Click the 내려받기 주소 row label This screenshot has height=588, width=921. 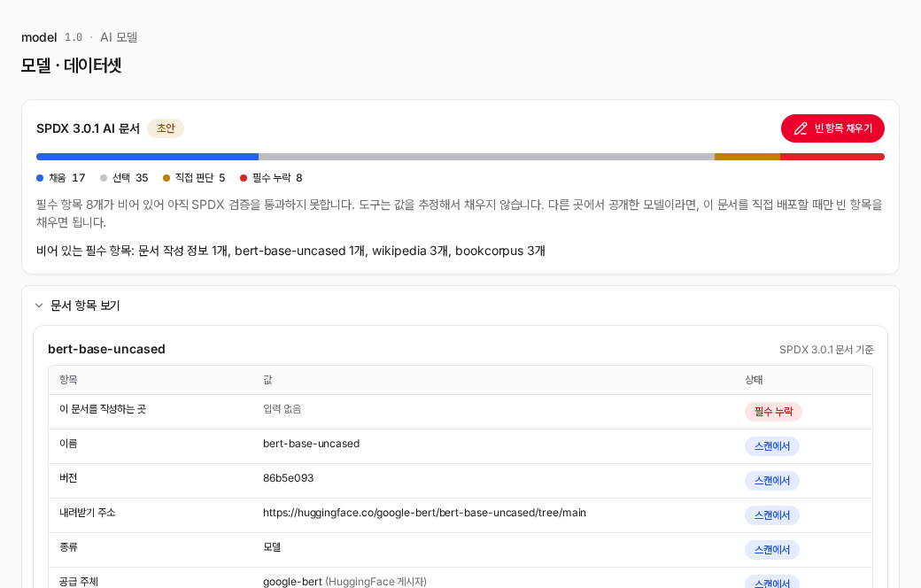coord(88,513)
